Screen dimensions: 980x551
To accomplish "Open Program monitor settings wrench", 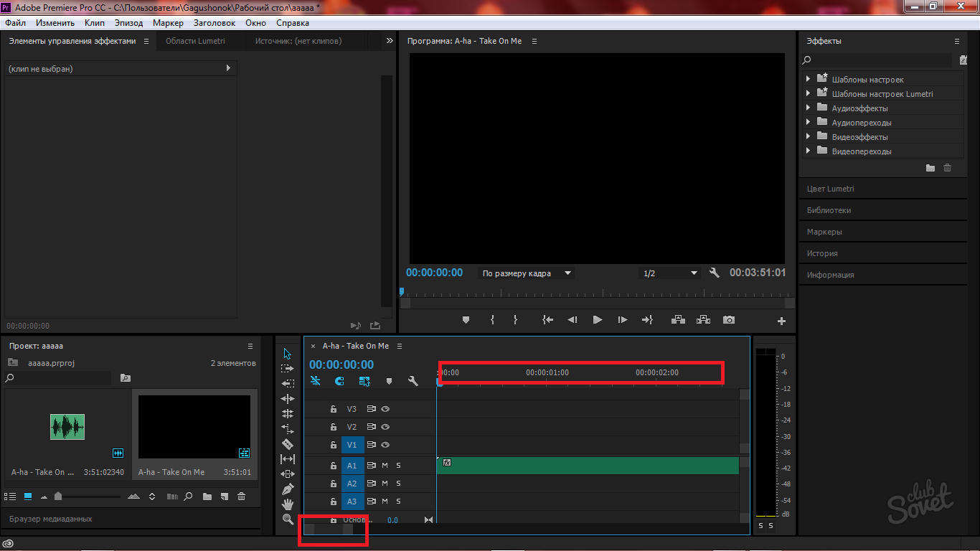I will pos(714,273).
